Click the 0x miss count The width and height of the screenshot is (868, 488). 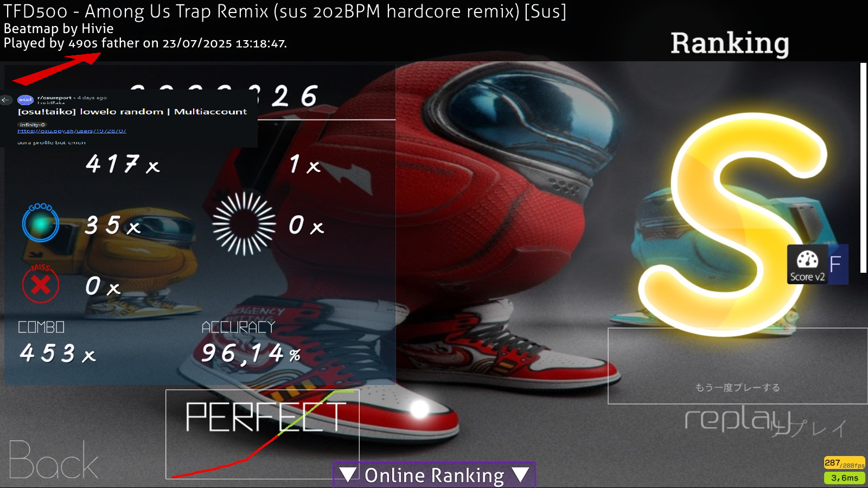click(x=103, y=286)
